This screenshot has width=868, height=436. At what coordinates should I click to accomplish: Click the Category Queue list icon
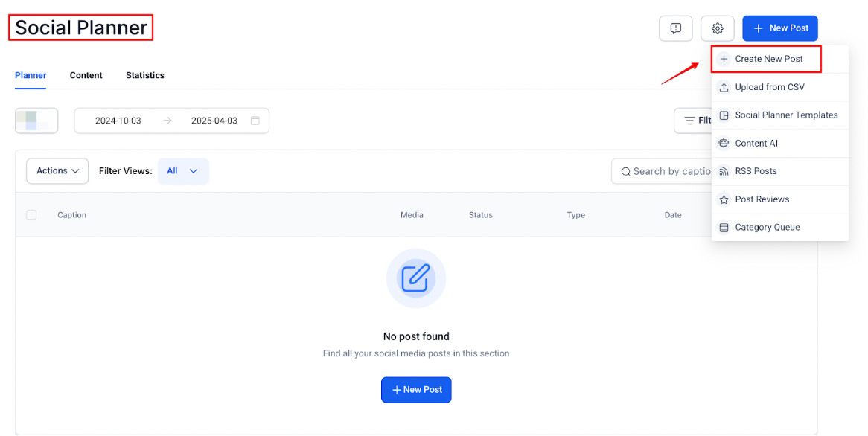pos(724,228)
